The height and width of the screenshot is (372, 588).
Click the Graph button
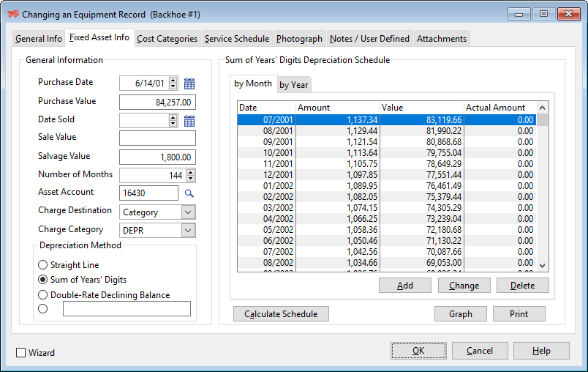460,314
